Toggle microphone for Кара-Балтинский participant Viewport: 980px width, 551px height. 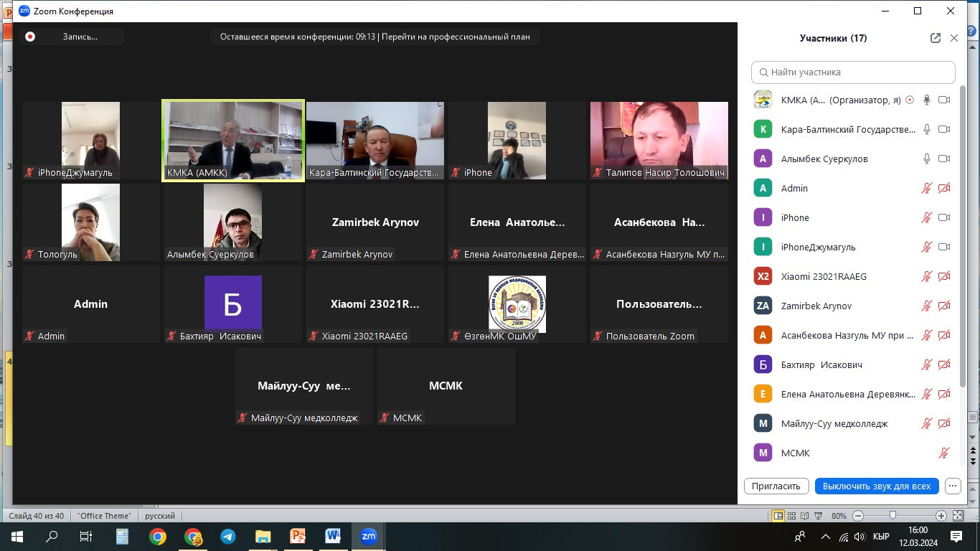pos(927,129)
